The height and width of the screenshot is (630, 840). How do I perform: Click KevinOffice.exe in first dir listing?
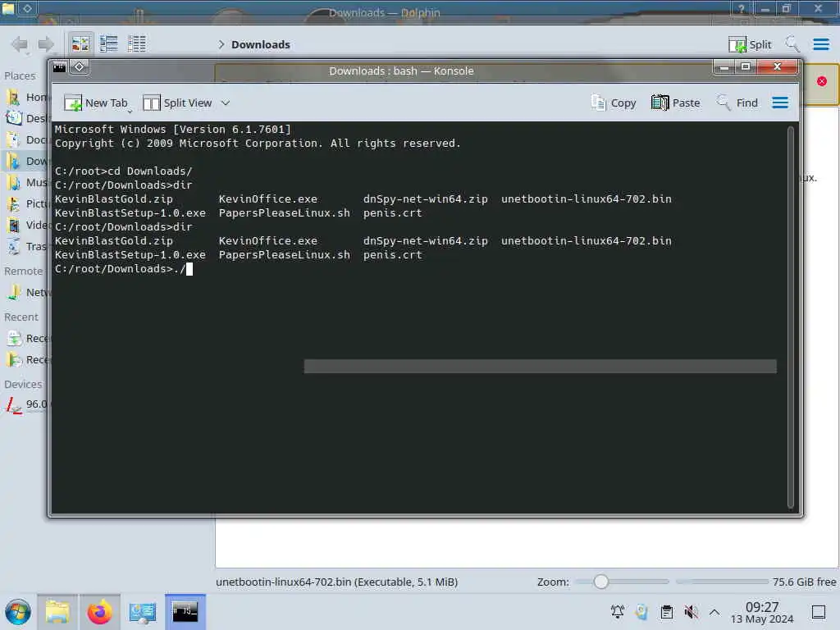(x=268, y=199)
